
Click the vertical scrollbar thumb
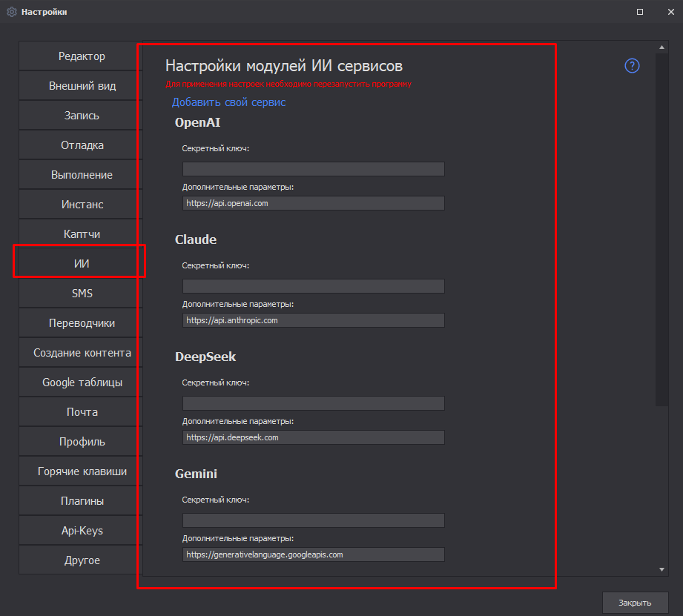coord(661,230)
